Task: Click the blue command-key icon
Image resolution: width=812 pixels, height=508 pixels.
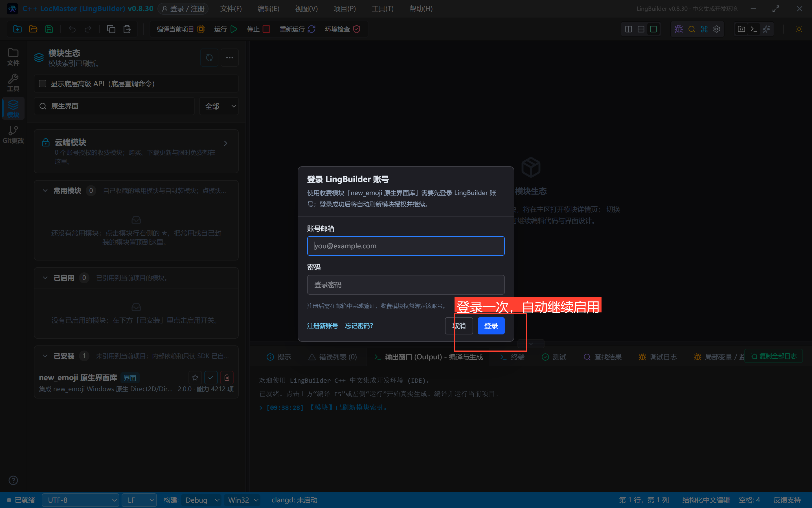Action: pyautogui.click(x=704, y=29)
